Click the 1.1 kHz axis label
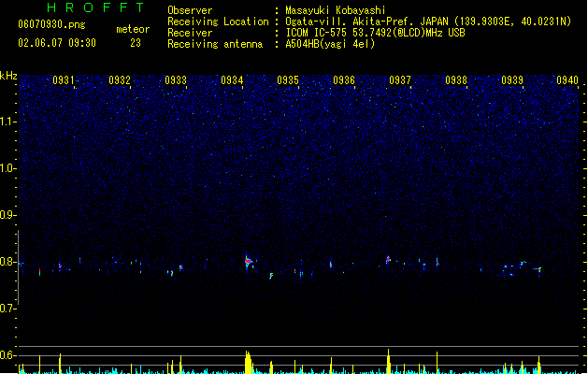Screen dimensions: 588x374 click(7, 122)
